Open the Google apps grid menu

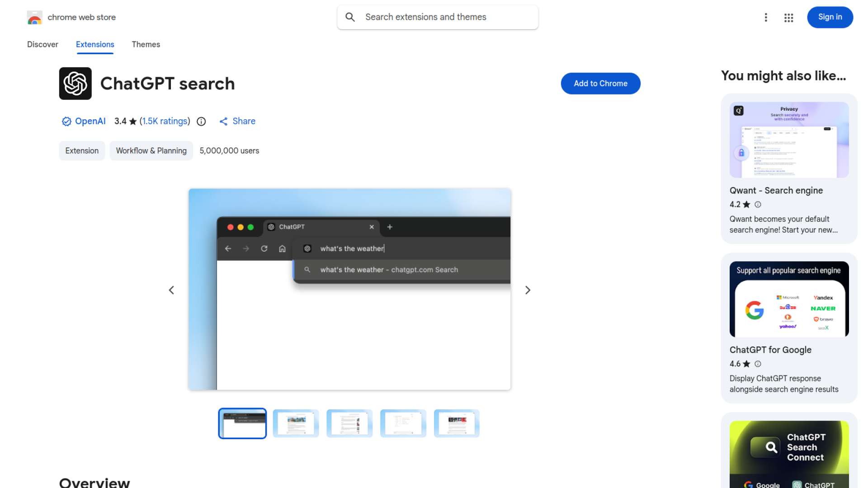pyautogui.click(x=788, y=17)
